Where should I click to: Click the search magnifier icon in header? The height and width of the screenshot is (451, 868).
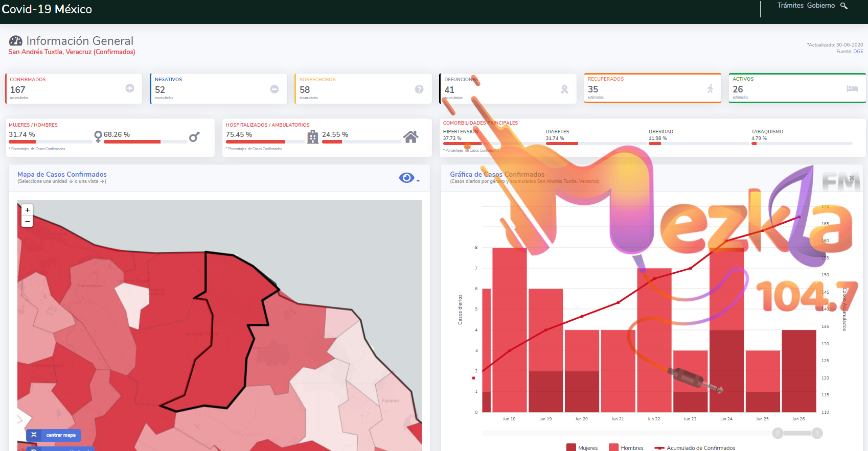coord(844,6)
